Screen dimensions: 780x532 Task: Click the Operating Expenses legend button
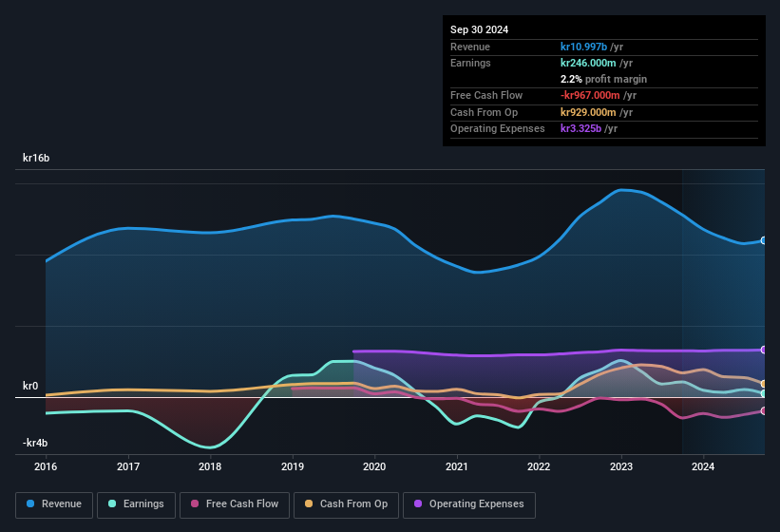coord(469,503)
